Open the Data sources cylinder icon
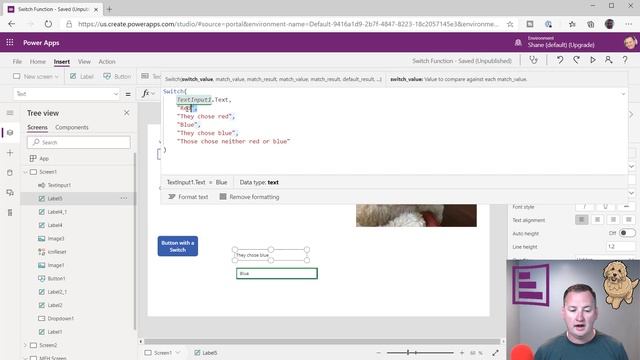Image resolution: width=640 pixels, height=360 pixels. [x=10, y=173]
